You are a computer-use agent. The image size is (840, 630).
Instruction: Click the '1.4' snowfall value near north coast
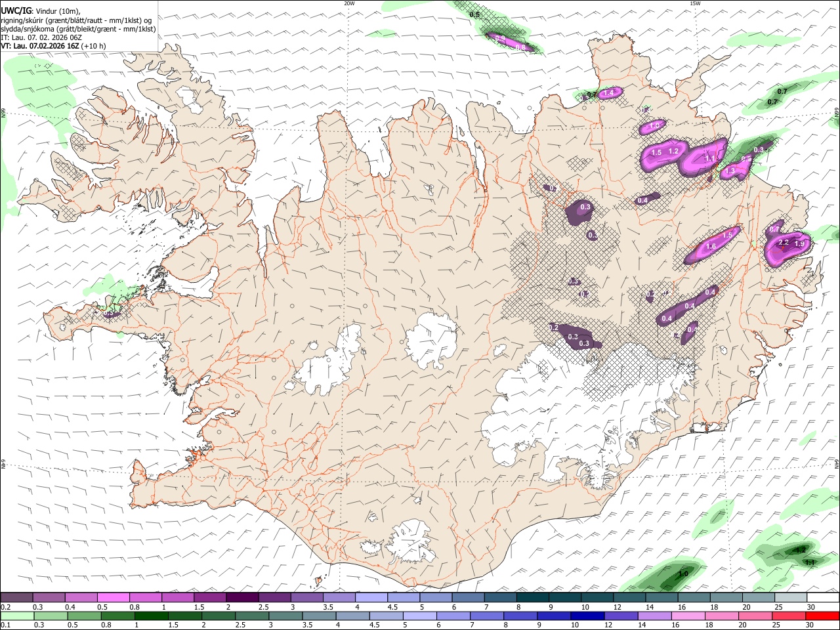[x=608, y=93]
